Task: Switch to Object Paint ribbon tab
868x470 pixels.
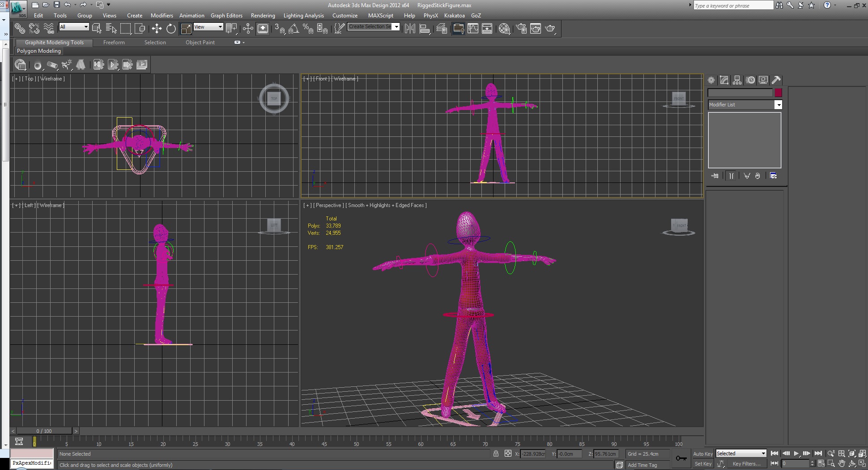Action: [200, 42]
